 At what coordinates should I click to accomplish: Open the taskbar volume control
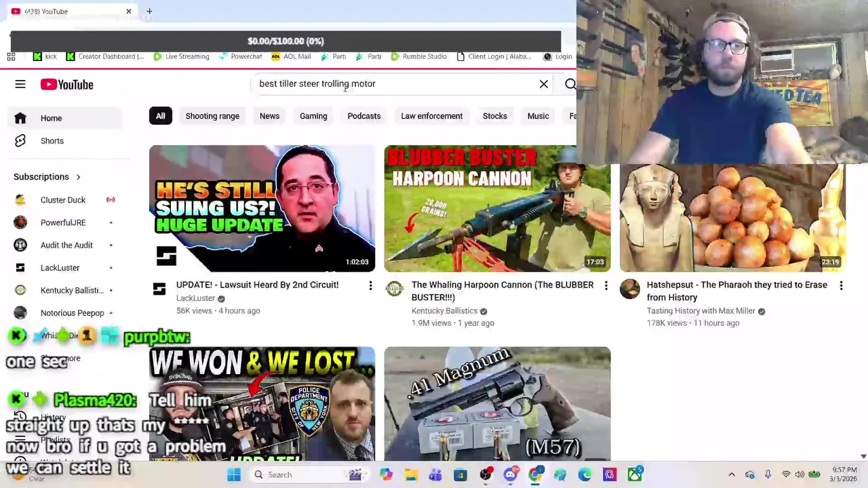[800, 475]
